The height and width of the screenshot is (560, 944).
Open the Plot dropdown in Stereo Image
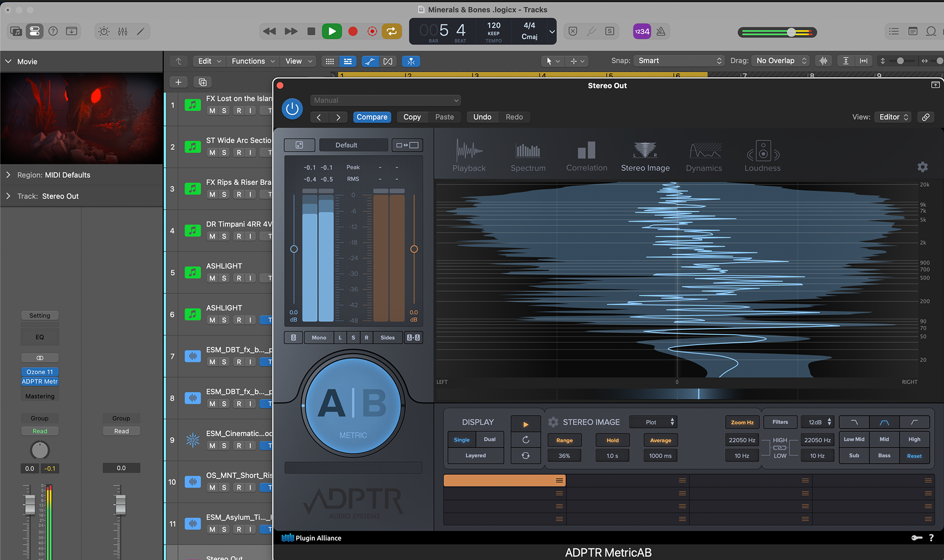click(654, 422)
